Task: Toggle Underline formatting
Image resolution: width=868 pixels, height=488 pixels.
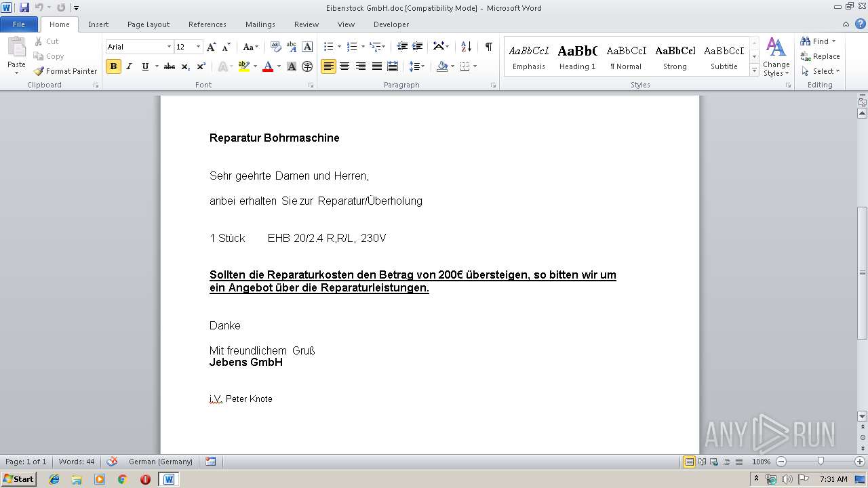Action: coord(145,66)
